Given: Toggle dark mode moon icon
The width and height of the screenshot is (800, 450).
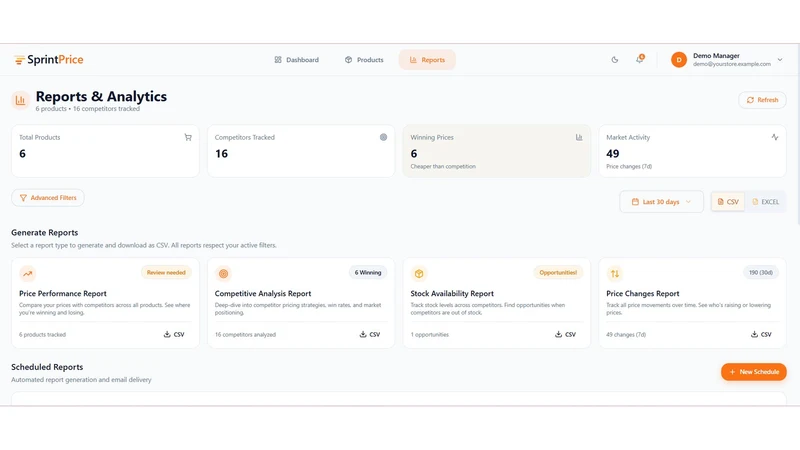Looking at the screenshot, I should (615, 60).
